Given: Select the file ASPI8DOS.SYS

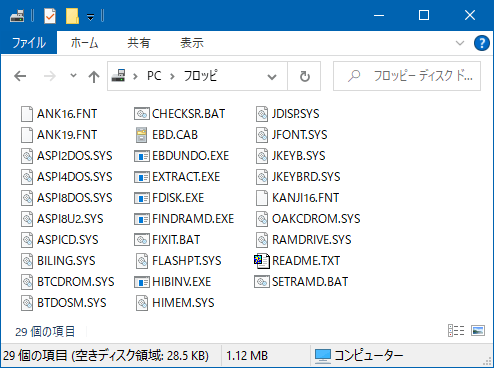Looking at the screenshot, I should click(67, 198).
